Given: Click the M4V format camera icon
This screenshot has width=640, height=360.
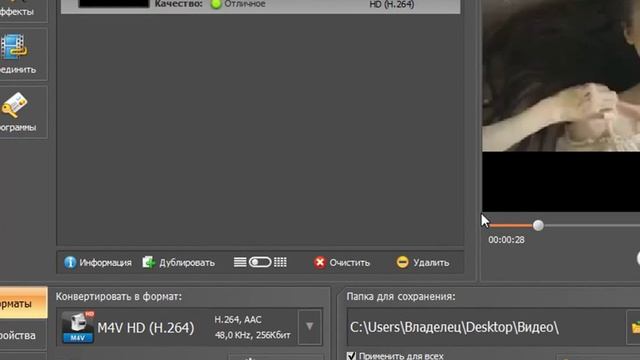Looking at the screenshot, I should click(78, 327).
